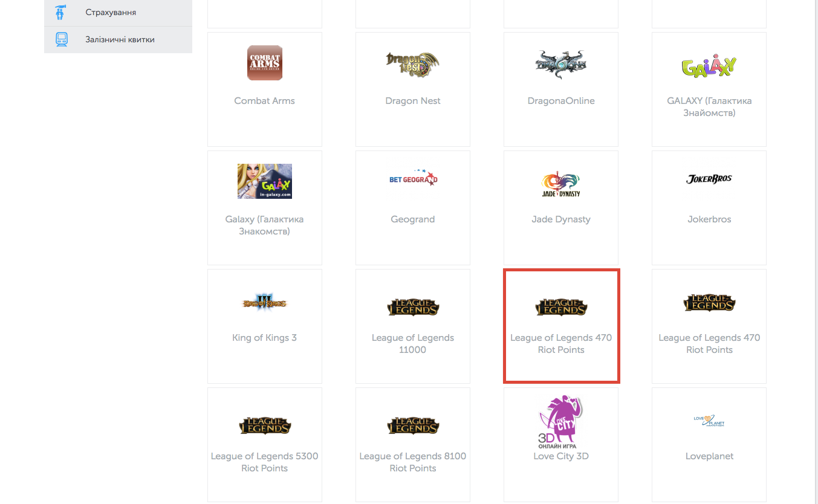The height and width of the screenshot is (504, 818).
Task: Open the Jade Dynasty logo
Action: pyautogui.click(x=561, y=183)
